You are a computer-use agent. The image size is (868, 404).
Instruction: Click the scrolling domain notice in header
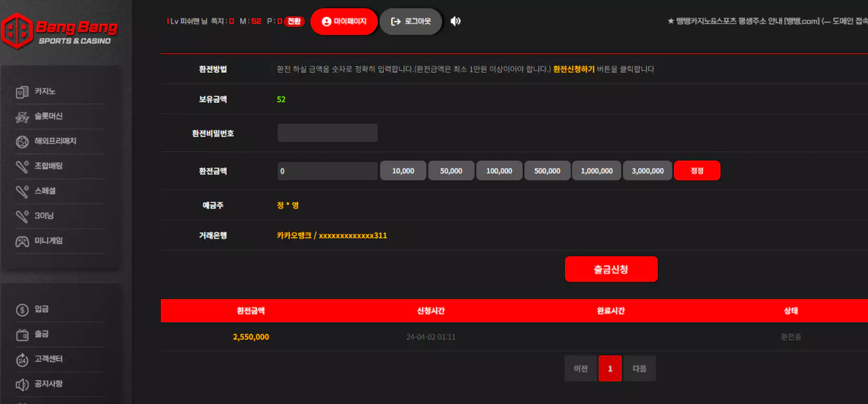[767, 21]
